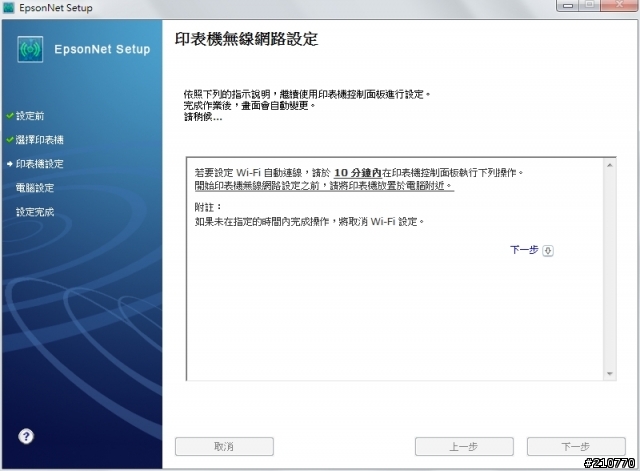The width and height of the screenshot is (640, 471).
Task: Select the 設定完成 step in sidebar
Action: pos(35,212)
